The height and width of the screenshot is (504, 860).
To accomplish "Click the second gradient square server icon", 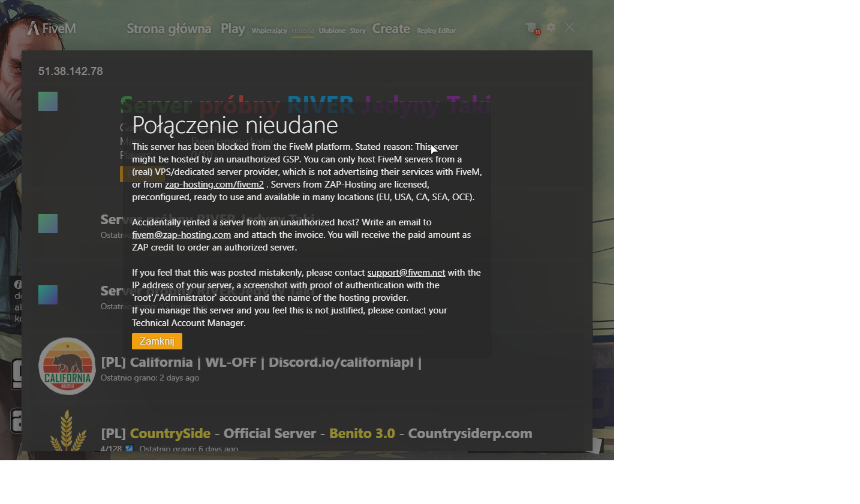I will tap(48, 224).
